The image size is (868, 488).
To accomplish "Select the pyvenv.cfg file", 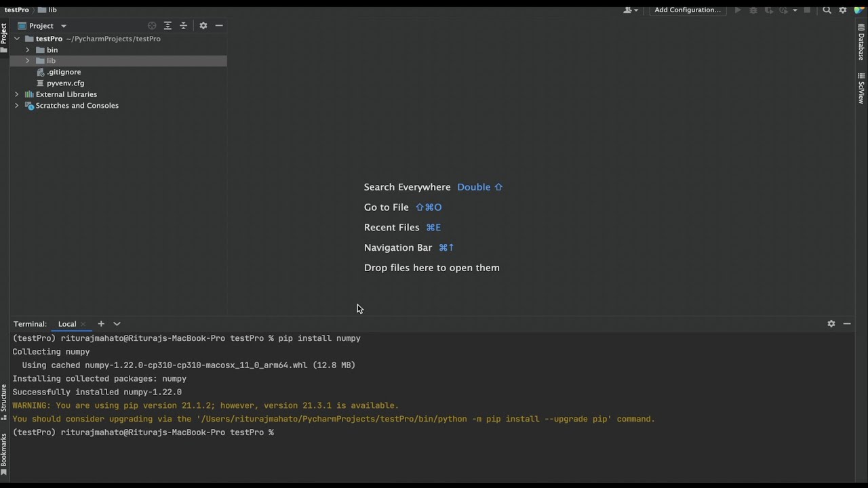I will 66,83.
